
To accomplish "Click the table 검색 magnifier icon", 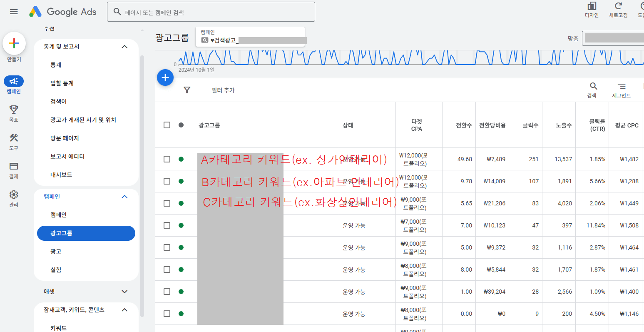I will click(594, 86).
